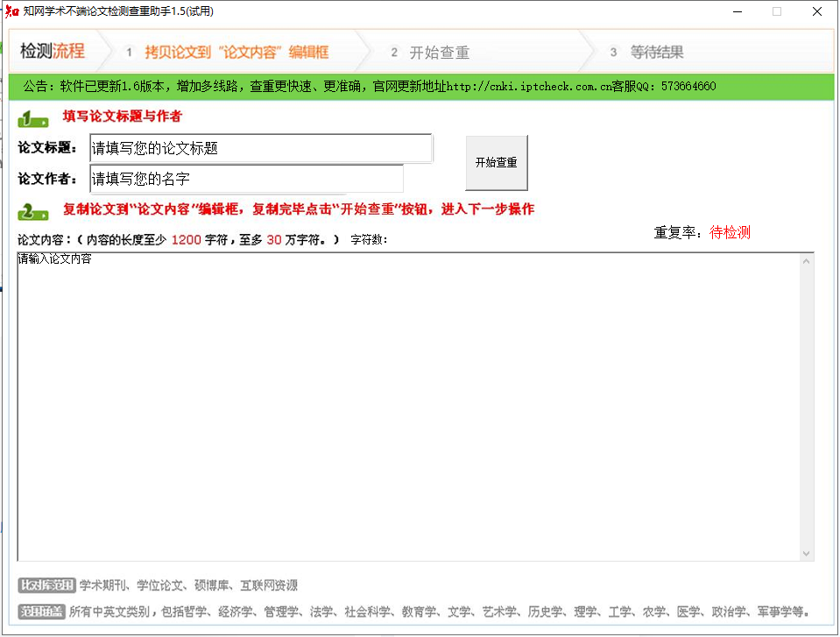Click the 比对库范围 gray badge
Viewport: 840px width, 637px height.
pyautogui.click(x=46, y=585)
